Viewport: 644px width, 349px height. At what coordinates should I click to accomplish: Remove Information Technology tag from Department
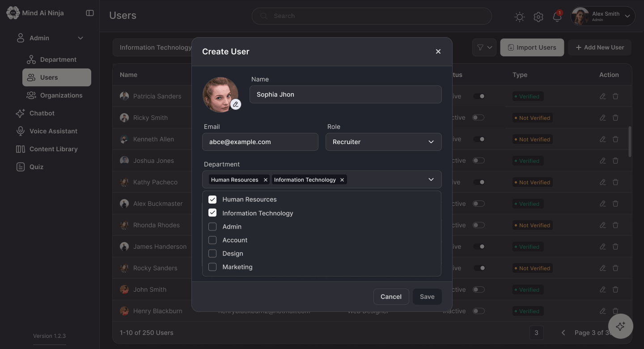tap(342, 180)
